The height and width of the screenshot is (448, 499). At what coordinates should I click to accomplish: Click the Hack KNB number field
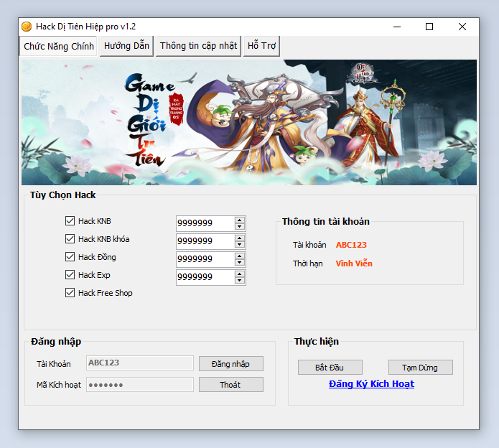point(204,223)
